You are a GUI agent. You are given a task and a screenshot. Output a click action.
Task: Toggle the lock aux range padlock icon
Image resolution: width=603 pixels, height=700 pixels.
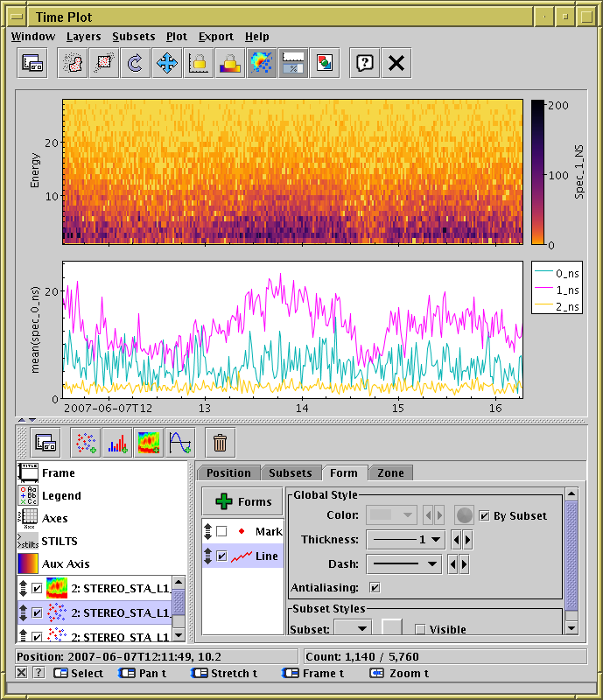229,63
